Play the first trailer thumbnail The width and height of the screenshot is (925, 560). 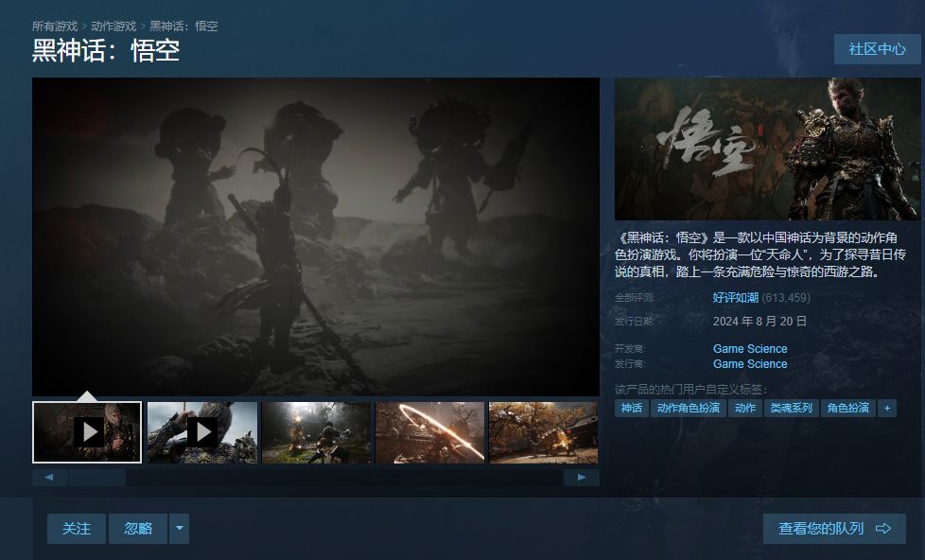[x=87, y=432]
